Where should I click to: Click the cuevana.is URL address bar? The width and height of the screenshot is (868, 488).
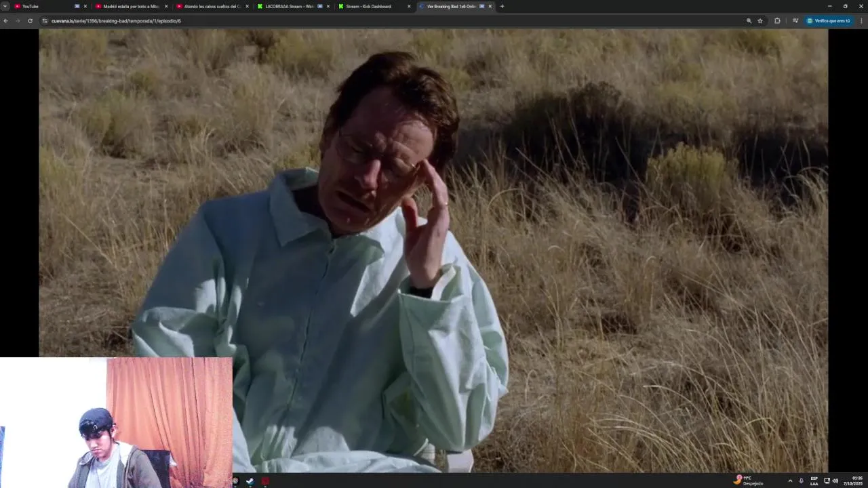click(393, 21)
